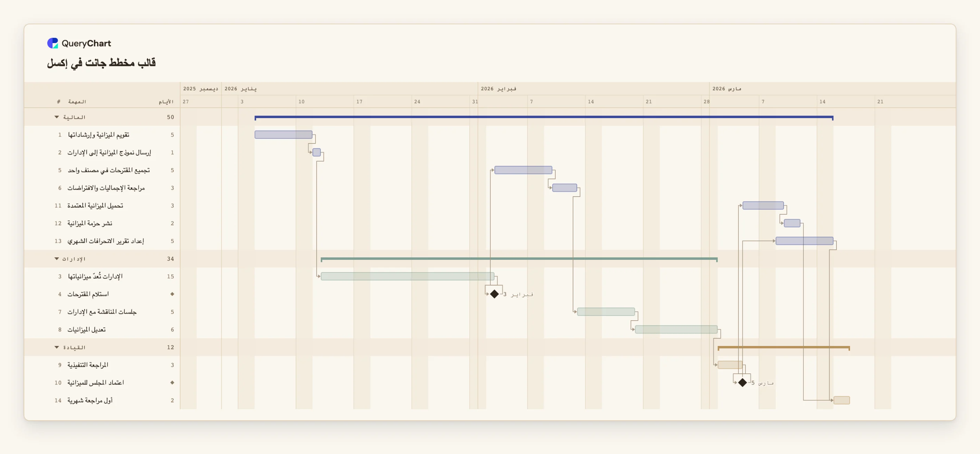The width and height of the screenshot is (980, 454).
Task: Click the تعديل الميزانيات task bar
Action: (x=676, y=329)
